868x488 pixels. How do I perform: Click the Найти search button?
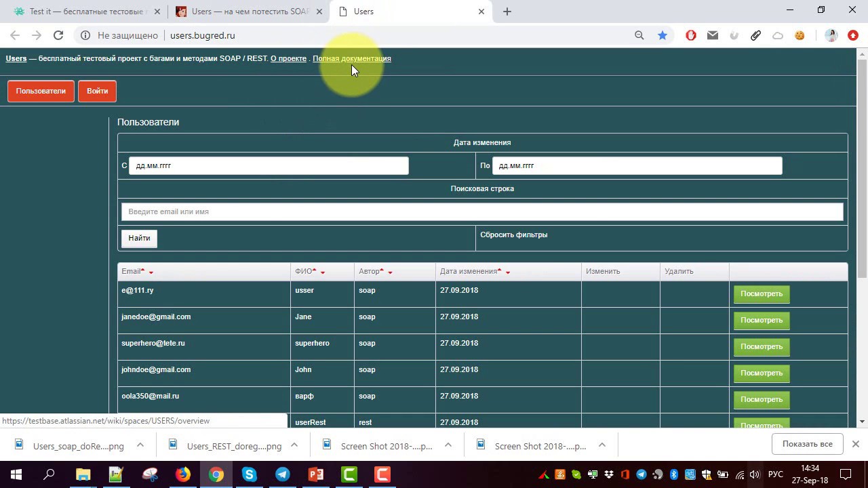[x=139, y=238]
